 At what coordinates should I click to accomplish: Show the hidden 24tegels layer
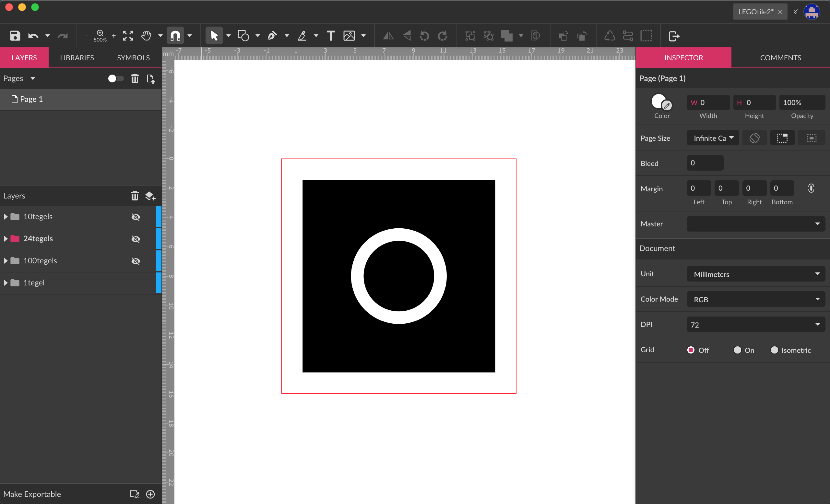pos(136,239)
